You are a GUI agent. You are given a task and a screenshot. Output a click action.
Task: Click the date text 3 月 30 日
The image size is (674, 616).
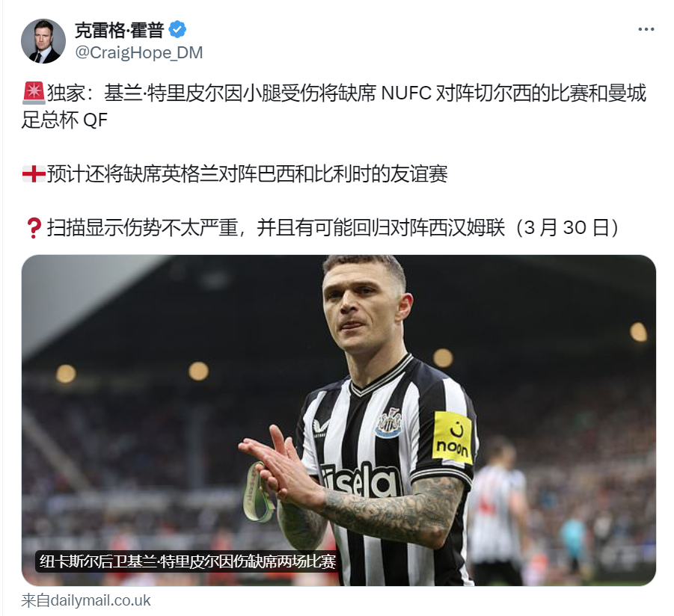click(x=567, y=228)
